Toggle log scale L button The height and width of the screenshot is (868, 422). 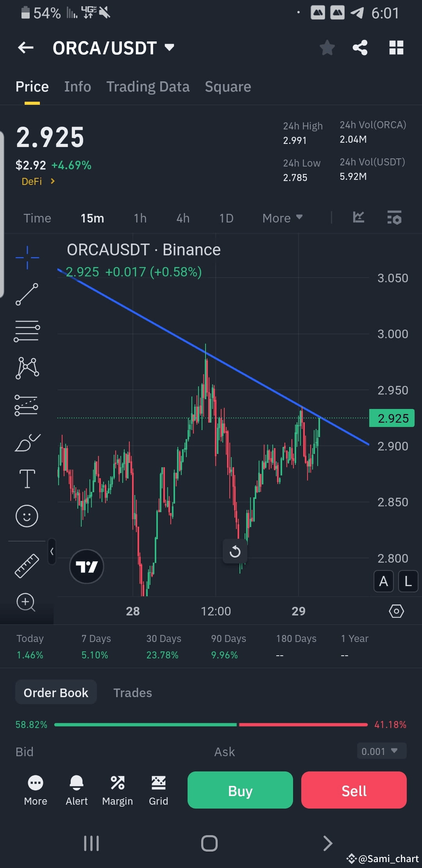(408, 581)
